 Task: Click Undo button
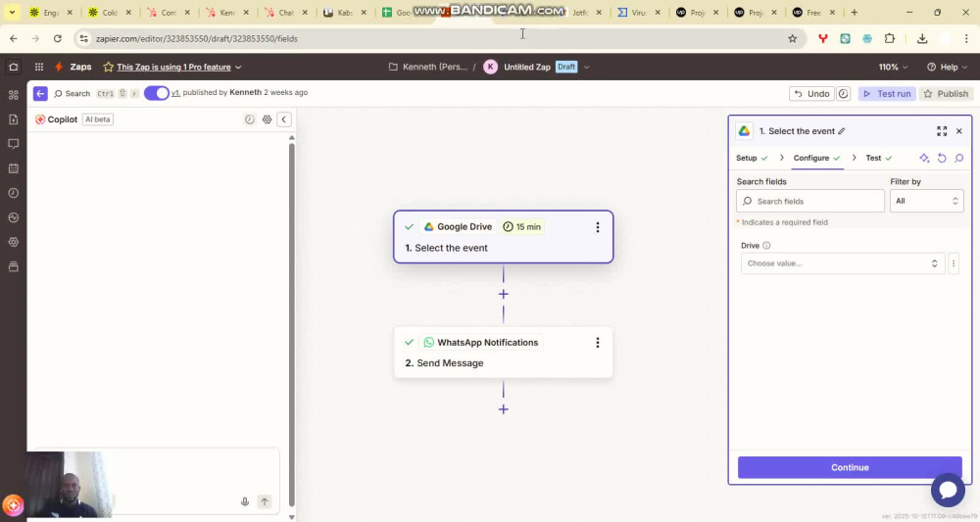tap(811, 94)
